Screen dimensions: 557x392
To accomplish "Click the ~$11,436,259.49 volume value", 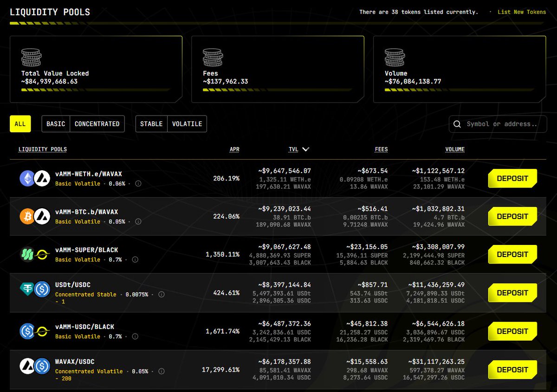I will pyautogui.click(x=436, y=285).
